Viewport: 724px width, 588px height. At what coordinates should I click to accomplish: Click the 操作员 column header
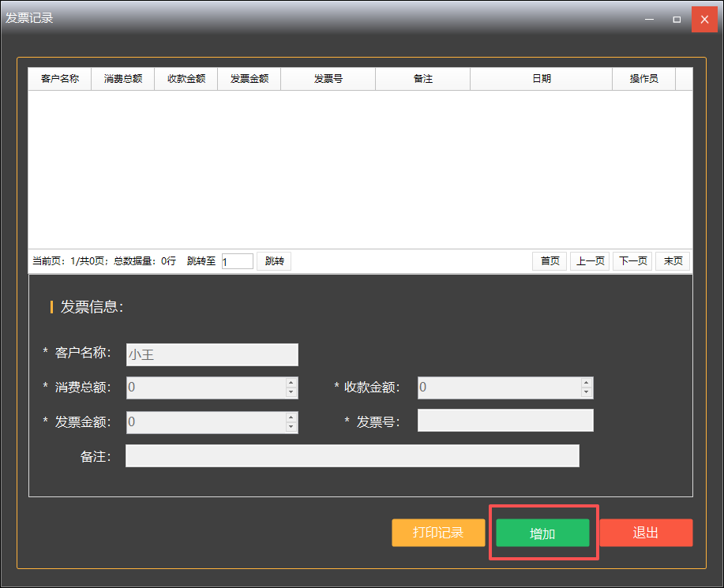tap(643, 79)
